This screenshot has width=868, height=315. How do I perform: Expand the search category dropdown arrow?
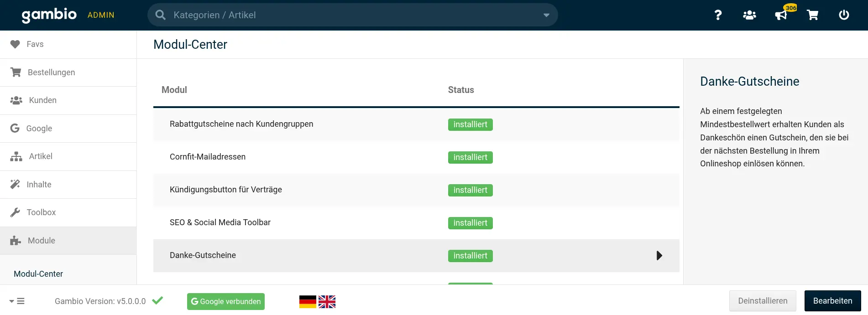pyautogui.click(x=546, y=15)
